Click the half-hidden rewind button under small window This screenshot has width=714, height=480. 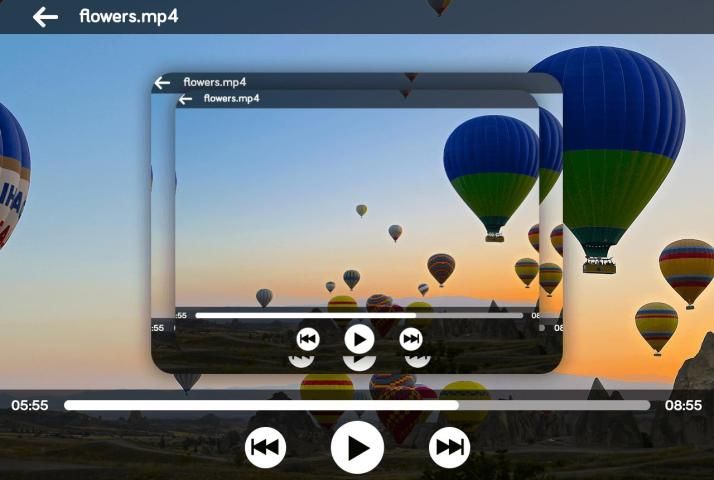(x=301, y=359)
